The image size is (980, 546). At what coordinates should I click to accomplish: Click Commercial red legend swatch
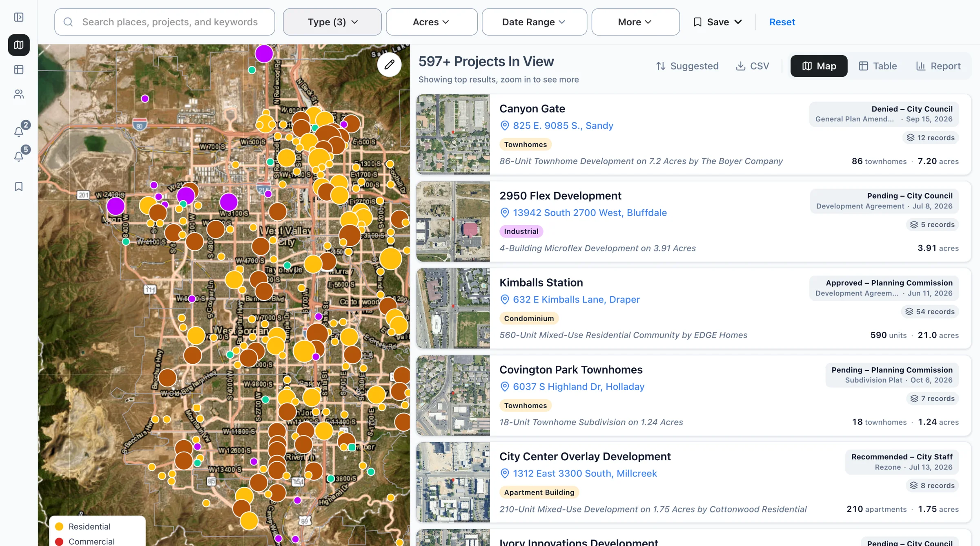[59, 542]
